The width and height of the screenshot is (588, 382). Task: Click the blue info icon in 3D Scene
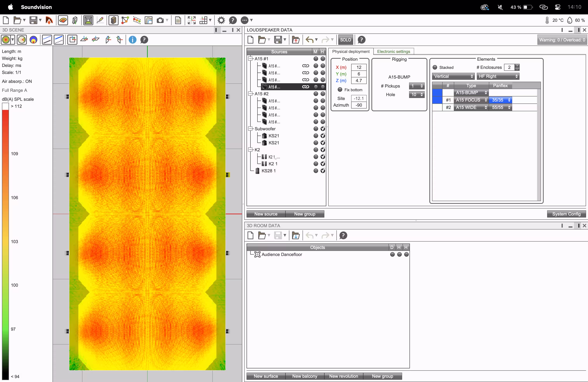tap(132, 40)
